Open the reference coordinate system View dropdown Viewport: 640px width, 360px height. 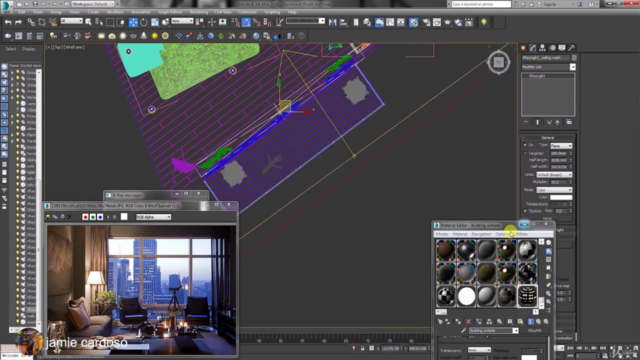click(182, 21)
